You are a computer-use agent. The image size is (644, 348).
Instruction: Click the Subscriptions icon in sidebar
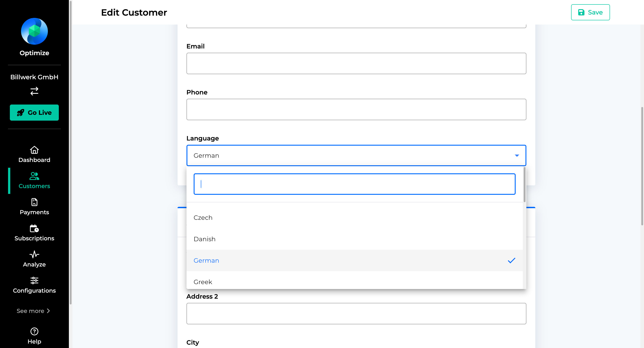(34, 229)
